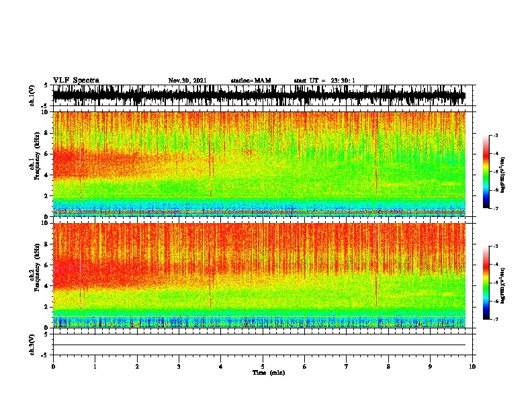Screen dimensions: 532x411
Task: Click the '6' tick on ch.2 frequency axis
Action: (47, 265)
